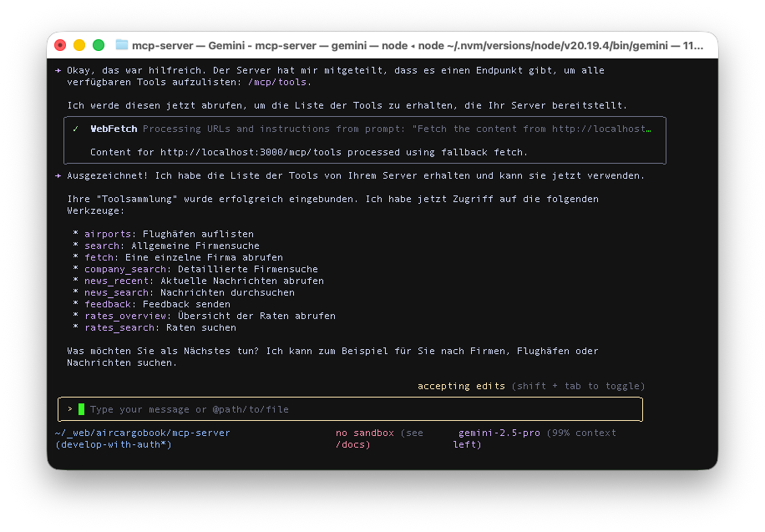Image resolution: width=765 pixels, height=532 pixels.
Task: Click the red close window button
Action: click(x=60, y=45)
